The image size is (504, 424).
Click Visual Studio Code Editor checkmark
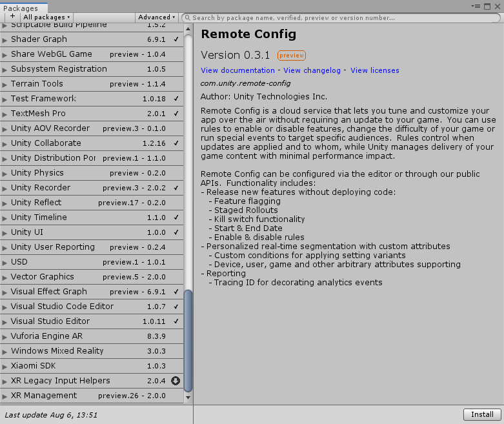[176, 306]
